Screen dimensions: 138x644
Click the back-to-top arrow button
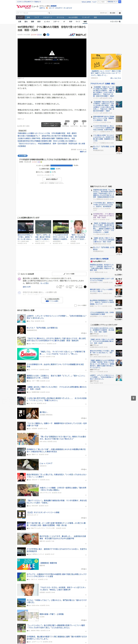pyautogui.click(x=133, y=398)
